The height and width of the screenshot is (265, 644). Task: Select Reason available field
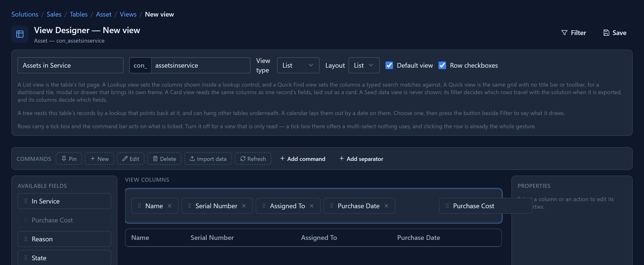tap(64, 239)
